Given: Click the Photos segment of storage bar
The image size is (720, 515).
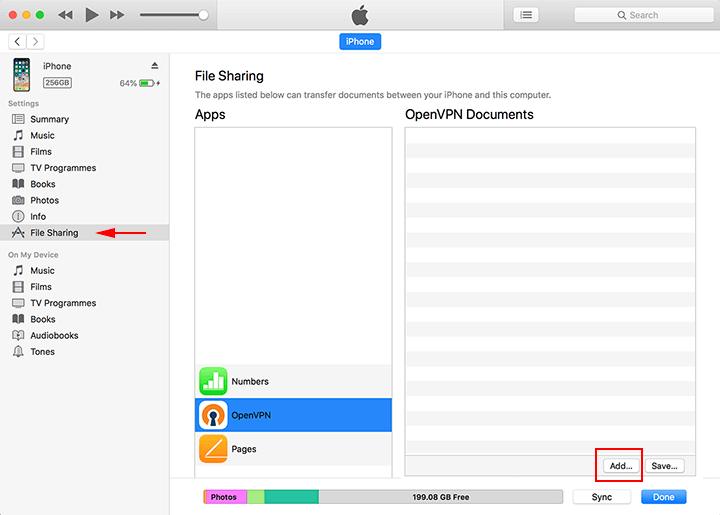Looking at the screenshot, I should tap(226, 497).
